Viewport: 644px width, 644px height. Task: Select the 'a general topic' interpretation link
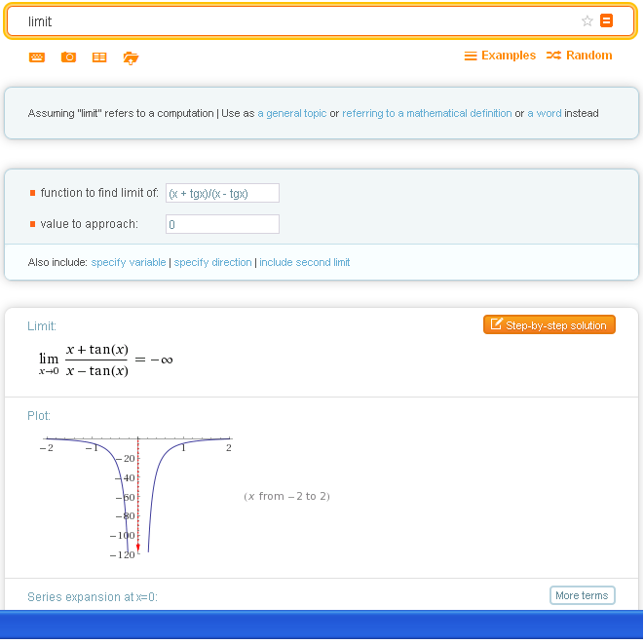(292, 113)
